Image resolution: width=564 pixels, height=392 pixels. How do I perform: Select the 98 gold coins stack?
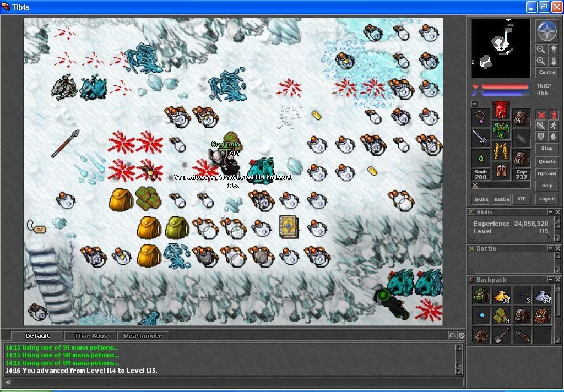pos(501,295)
